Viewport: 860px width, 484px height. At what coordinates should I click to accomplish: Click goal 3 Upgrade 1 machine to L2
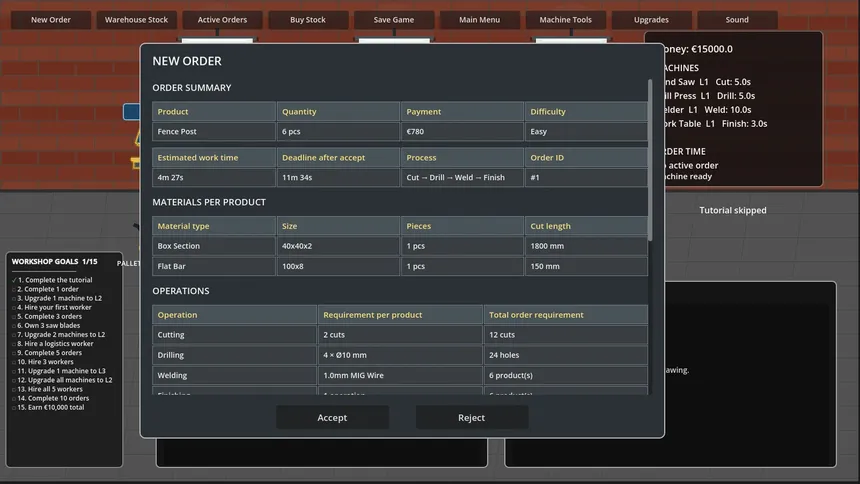pyautogui.click(x=57, y=298)
